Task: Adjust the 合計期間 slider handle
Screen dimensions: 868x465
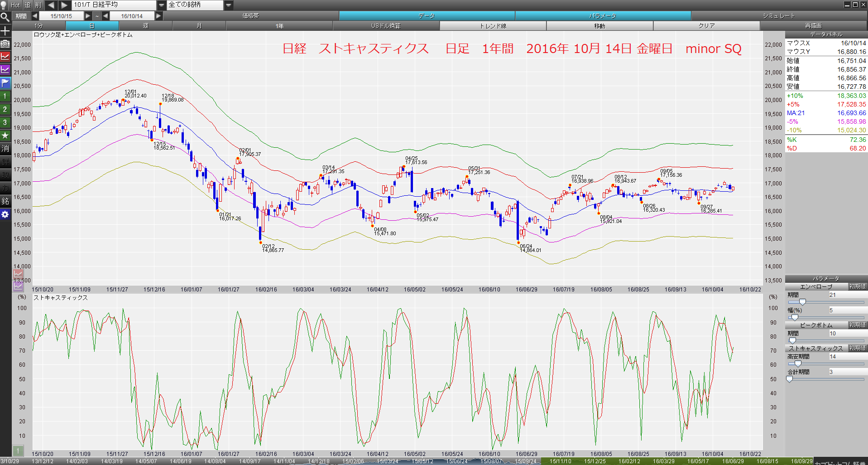Action: [x=790, y=379]
